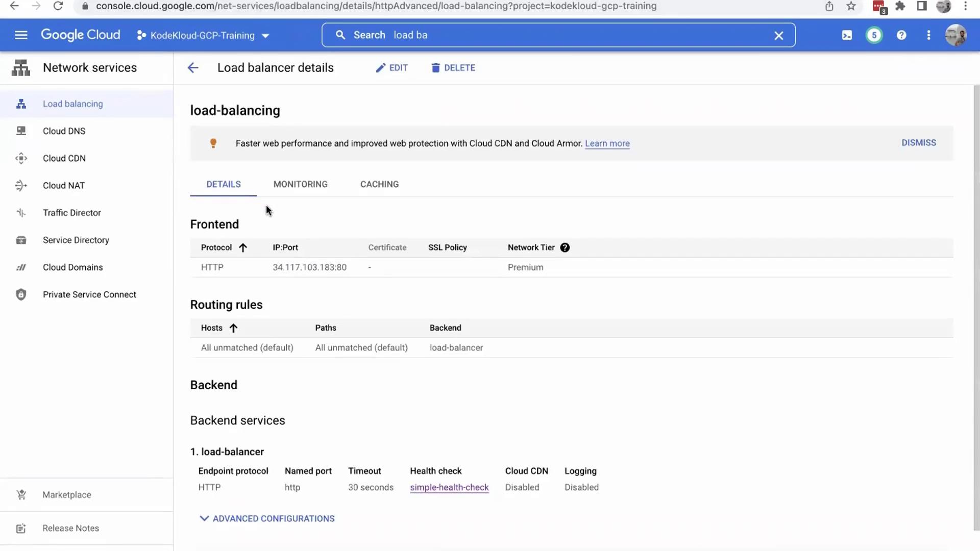Open the simple-health-check link
Image resolution: width=980 pixels, height=551 pixels.
click(449, 487)
